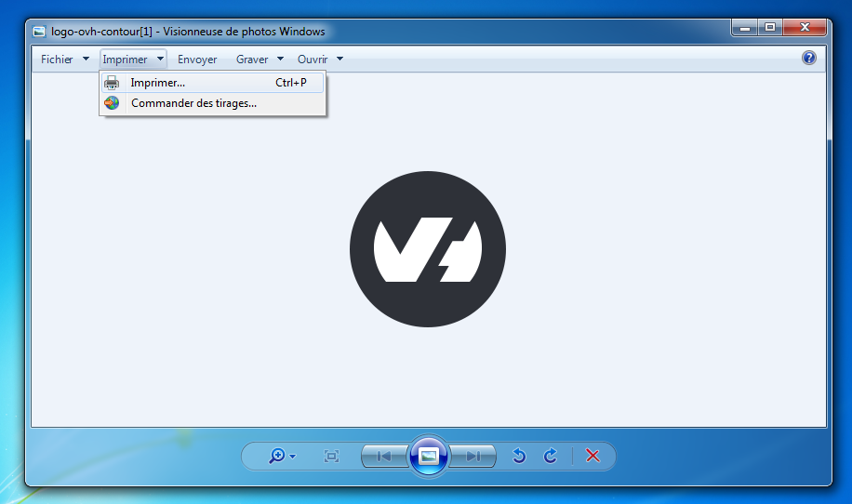Open the Fichier menu
Image resolution: width=852 pixels, height=504 pixels.
[65, 60]
